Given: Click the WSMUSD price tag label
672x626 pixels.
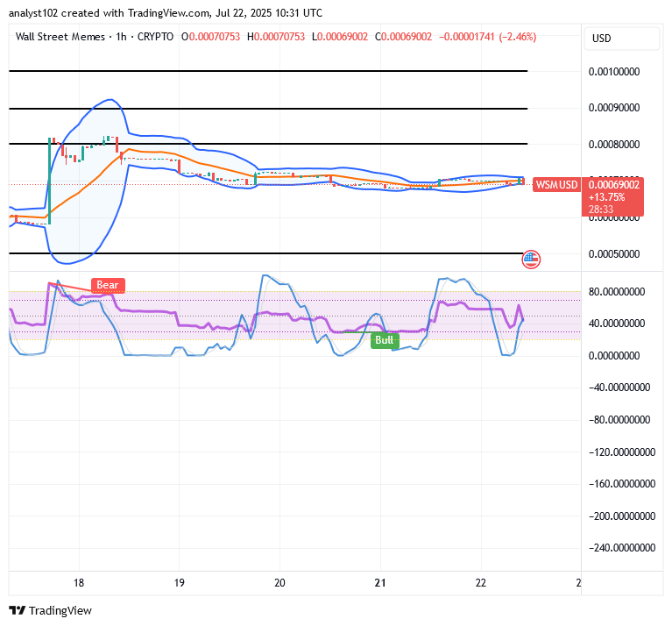Looking at the screenshot, I should point(556,185).
